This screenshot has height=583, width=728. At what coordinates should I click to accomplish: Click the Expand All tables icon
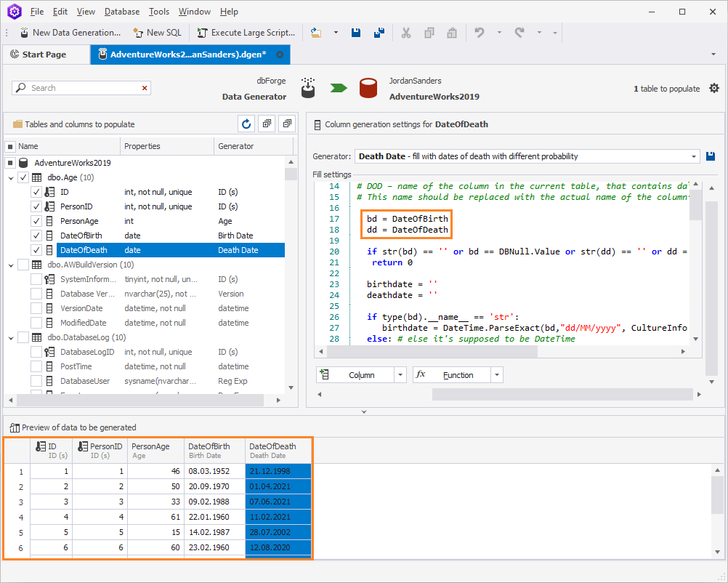[267, 124]
